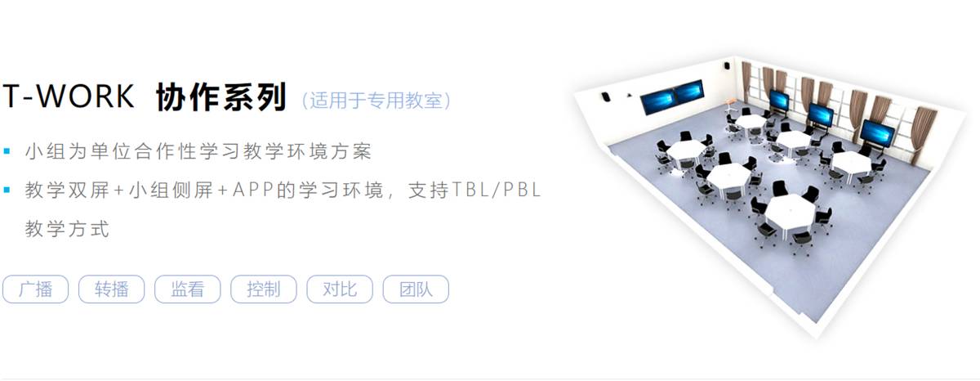Image resolution: width=980 pixels, height=381 pixels.
Task: Click the rightmost side display screen
Action: click(x=875, y=132)
